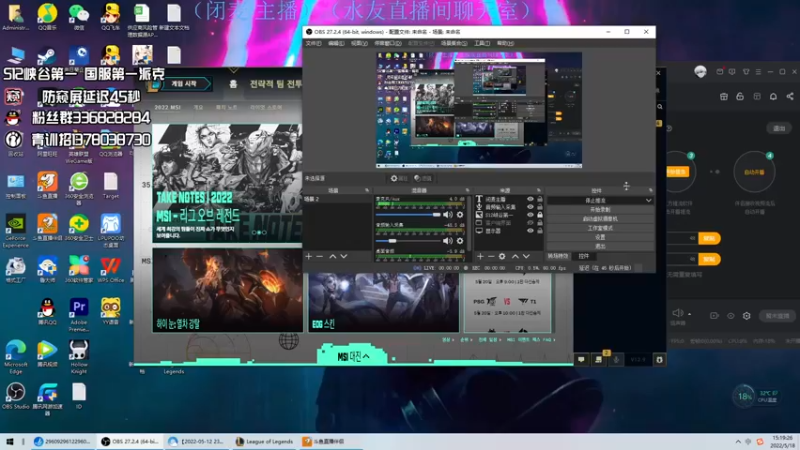800x450 pixels.
Task: Click League client game start button
Action: click(185, 84)
